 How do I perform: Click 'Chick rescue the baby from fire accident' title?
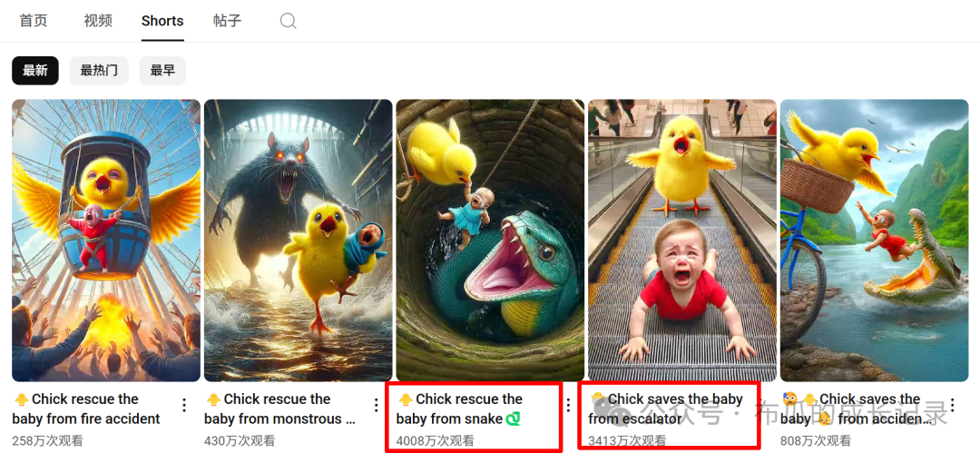pos(86,409)
